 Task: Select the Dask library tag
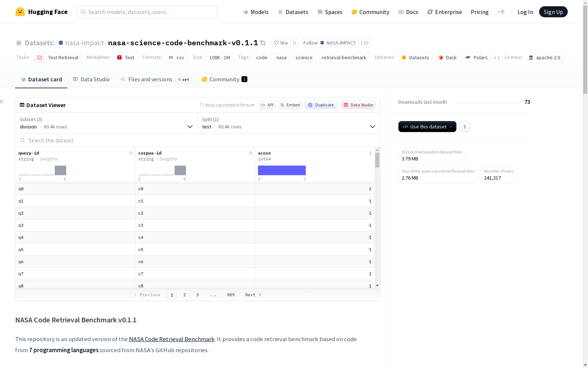448,57
